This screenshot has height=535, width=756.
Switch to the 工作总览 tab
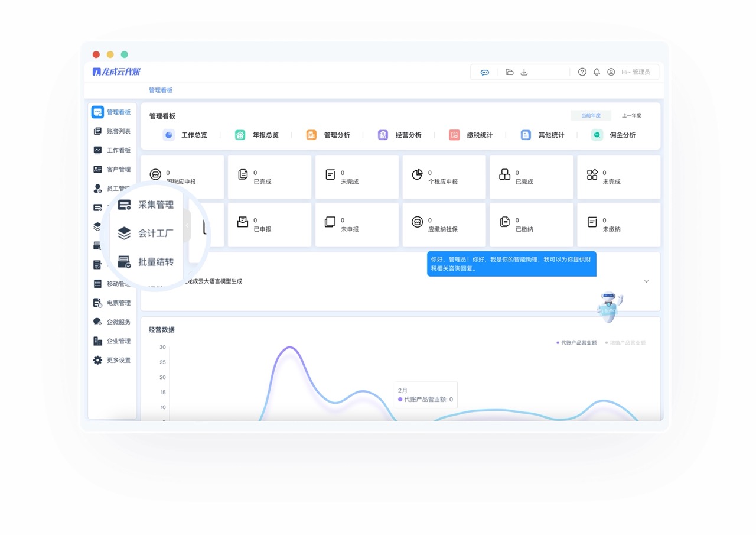coord(185,135)
